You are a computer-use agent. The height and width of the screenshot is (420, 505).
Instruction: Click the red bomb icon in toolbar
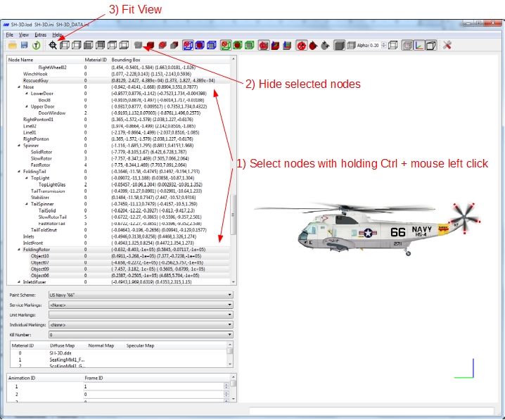pos(313,46)
